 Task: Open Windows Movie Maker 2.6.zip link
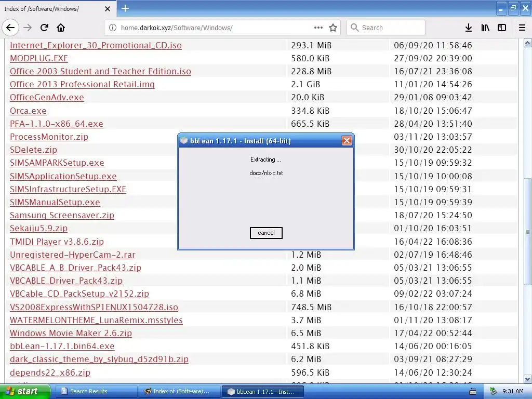pos(71,333)
